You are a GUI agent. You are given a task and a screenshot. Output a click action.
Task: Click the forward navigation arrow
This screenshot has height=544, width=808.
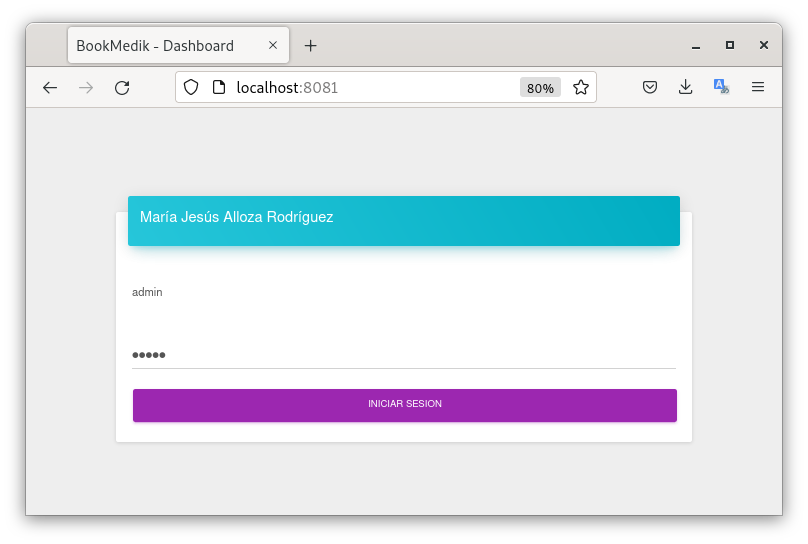click(86, 88)
